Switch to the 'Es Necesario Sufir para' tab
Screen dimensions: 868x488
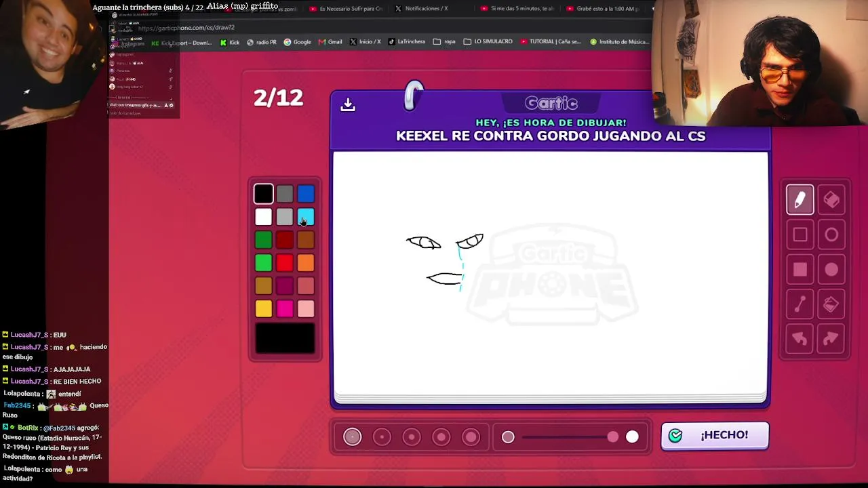click(346, 9)
